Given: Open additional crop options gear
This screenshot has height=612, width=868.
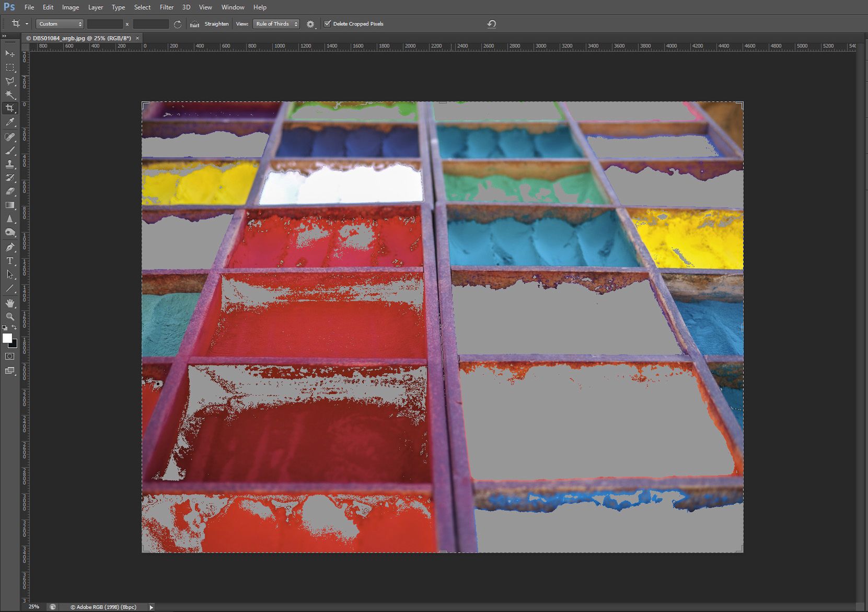Looking at the screenshot, I should [x=310, y=24].
